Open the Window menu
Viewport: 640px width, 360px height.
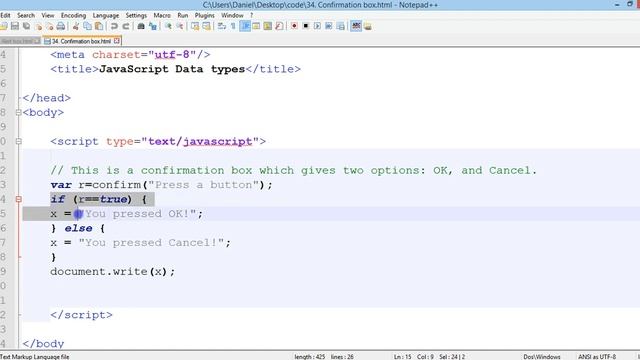click(232, 15)
